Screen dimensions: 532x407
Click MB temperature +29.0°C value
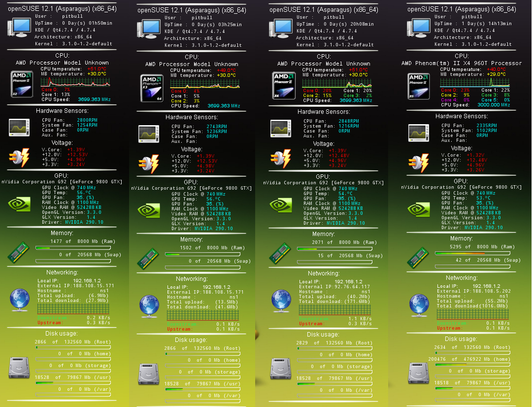coord(496,74)
